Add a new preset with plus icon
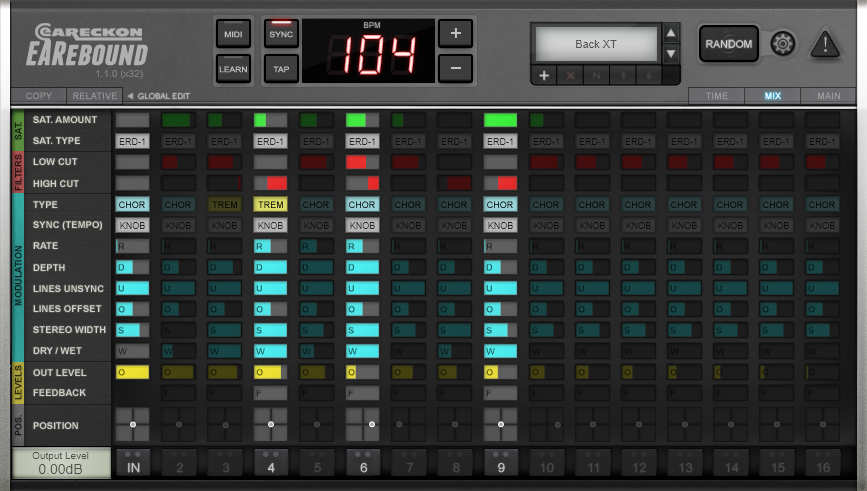Image resolution: width=867 pixels, height=491 pixels. [x=544, y=75]
